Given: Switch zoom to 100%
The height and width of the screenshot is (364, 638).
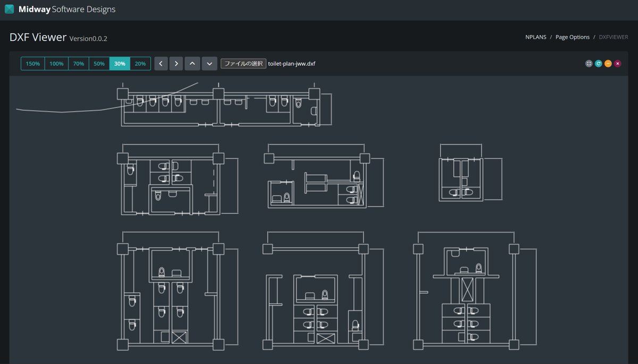Looking at the screenshot, I should click(56, 63).
